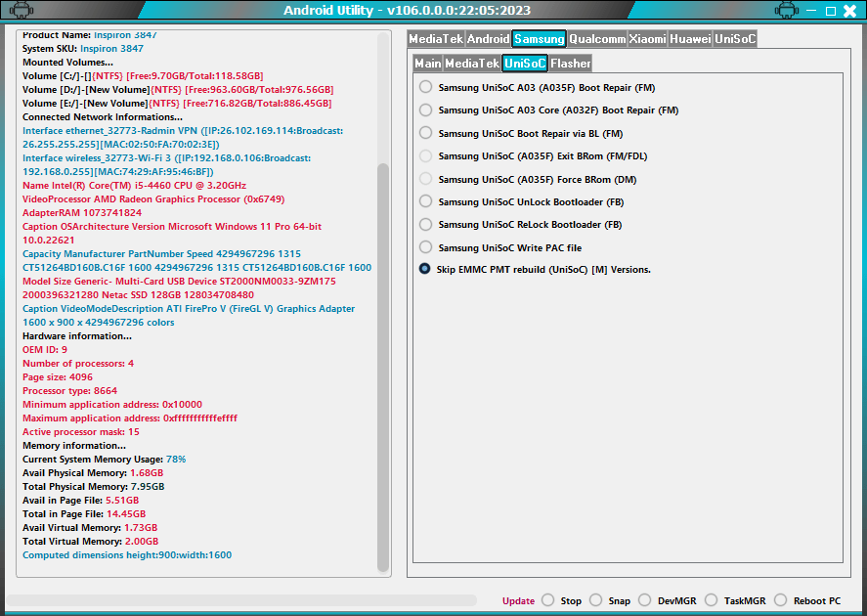Switch to the Huawei tab
The height and width of the screenshot is (616, 867).
[x=689, y=39]
